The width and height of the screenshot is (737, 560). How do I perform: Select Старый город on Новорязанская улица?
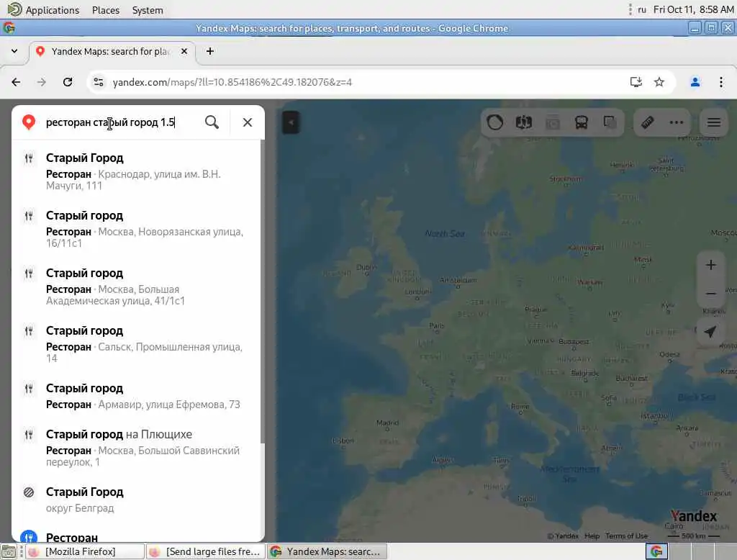click(x=137, y=229)
